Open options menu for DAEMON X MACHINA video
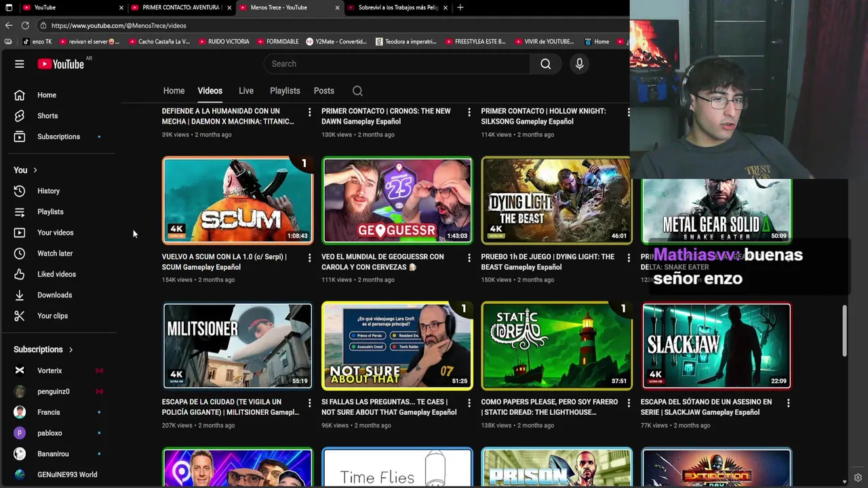Image resolution: width=868 pixels, height=488 pixels. (309, 112)
